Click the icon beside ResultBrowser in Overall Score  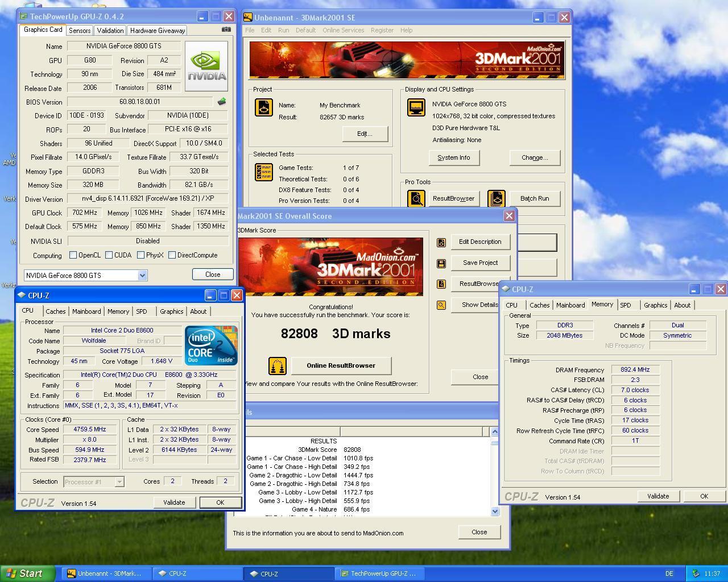441,284
